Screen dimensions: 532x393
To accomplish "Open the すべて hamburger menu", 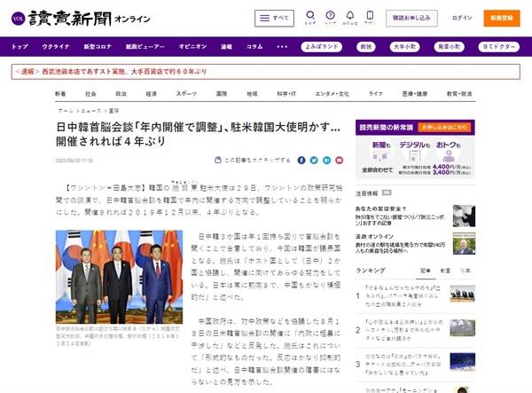I will (274, 19).
